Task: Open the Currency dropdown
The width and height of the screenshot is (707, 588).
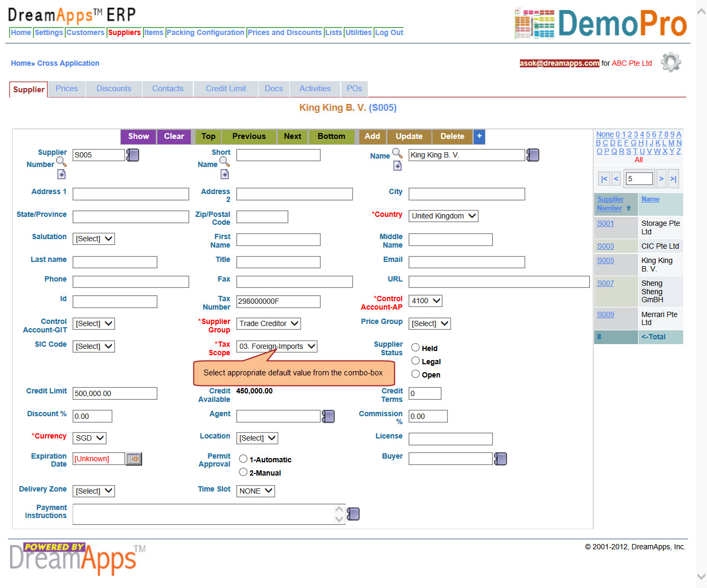Action: click(90, 438)
